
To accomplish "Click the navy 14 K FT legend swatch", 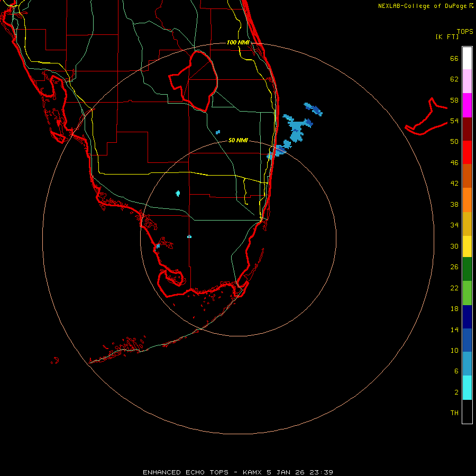I will click(467, 317).
